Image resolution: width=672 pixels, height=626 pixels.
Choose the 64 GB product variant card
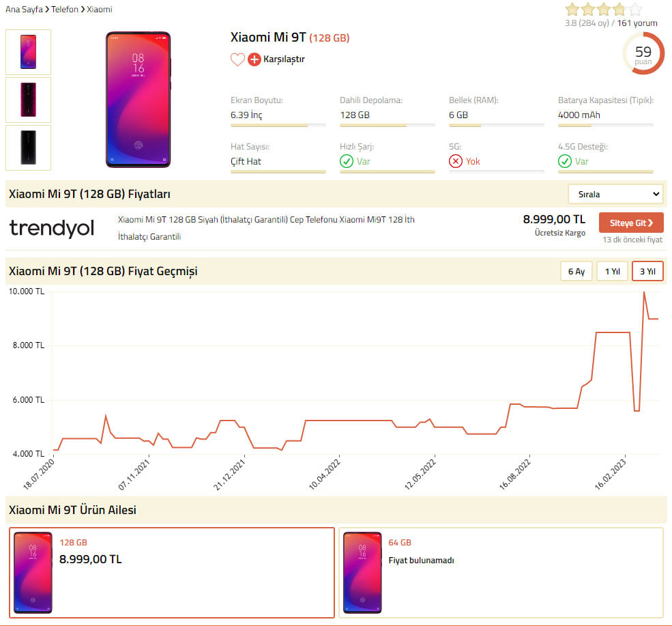coord(501,573)
